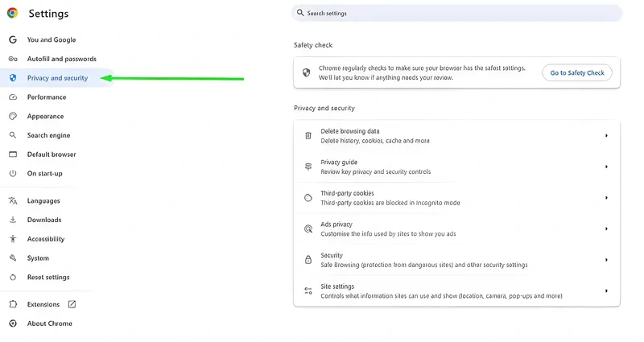Click the Chrome logo next to Settings

coord(13,13)
